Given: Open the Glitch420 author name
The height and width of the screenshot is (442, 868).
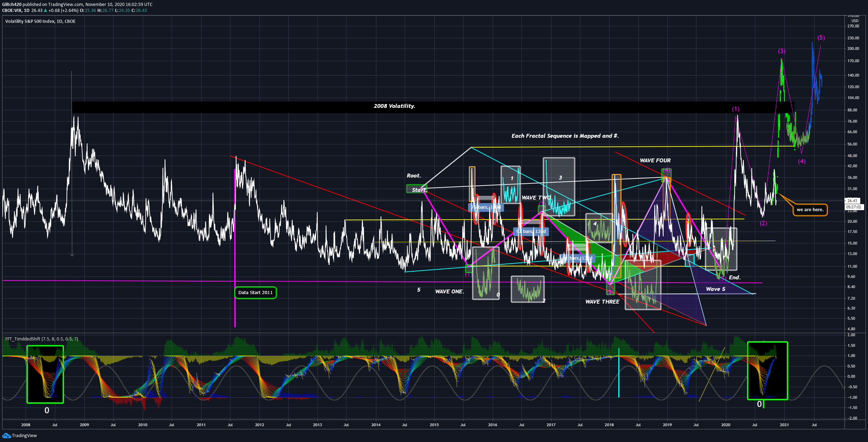Looking at the screenshot, I should click(12, 5).
